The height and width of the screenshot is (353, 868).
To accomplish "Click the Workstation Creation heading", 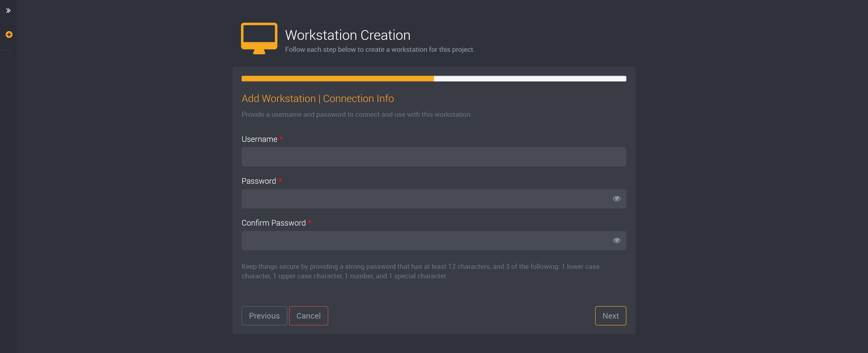I will tap(347, 35).
